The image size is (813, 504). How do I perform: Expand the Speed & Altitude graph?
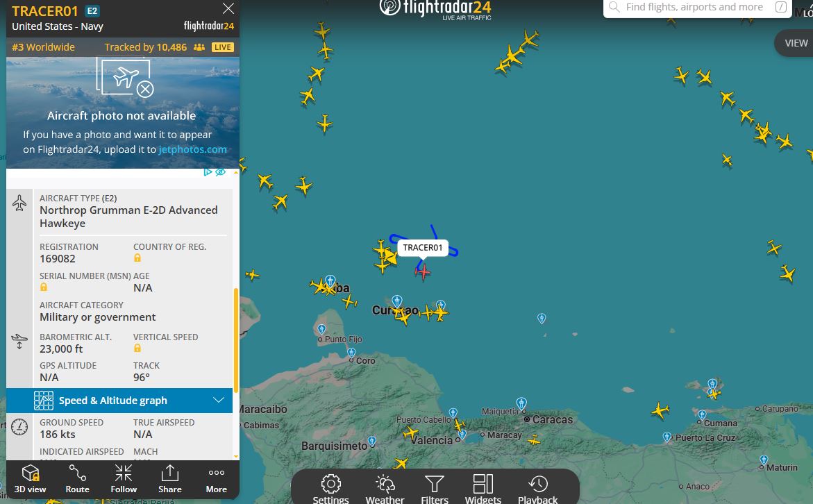(x=119, y=401)
